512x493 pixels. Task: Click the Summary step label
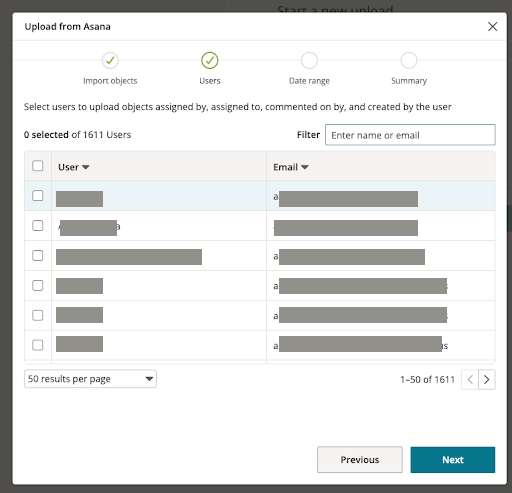coord(409,81)
